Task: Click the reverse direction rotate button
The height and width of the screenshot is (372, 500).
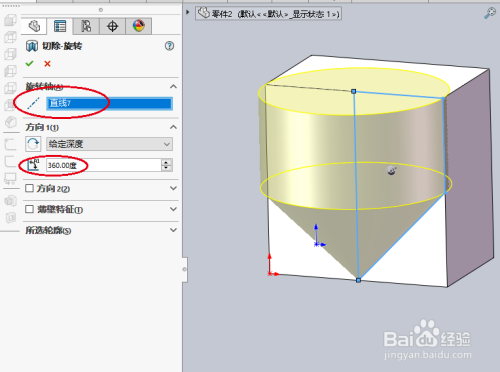Action: point(33,144)
